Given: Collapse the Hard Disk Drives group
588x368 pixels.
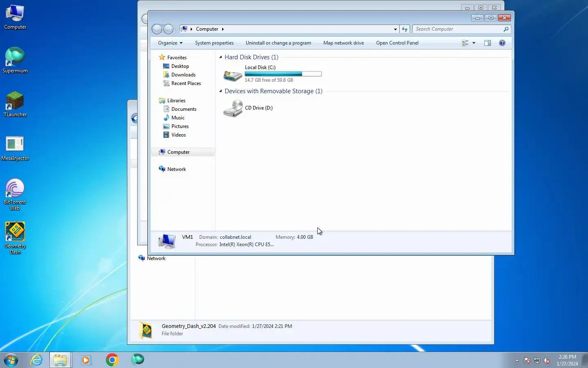Looking at the screenshot, I should (x=221, y=57).
